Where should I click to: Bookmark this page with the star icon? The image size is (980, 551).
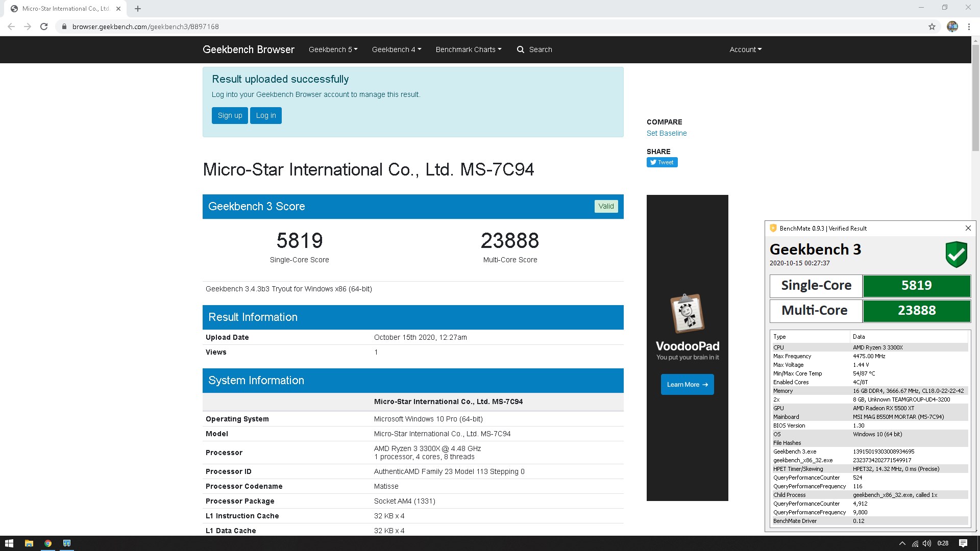click(932, 27)
